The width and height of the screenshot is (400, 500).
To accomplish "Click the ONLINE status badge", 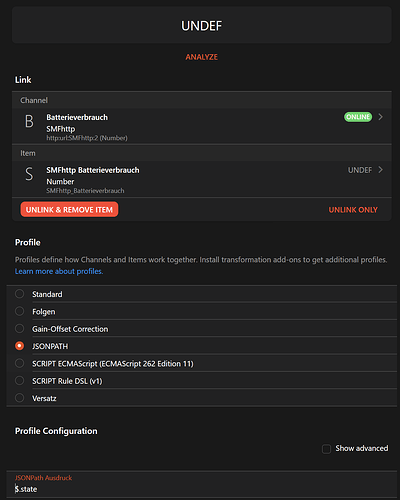I will coord(358,117).
